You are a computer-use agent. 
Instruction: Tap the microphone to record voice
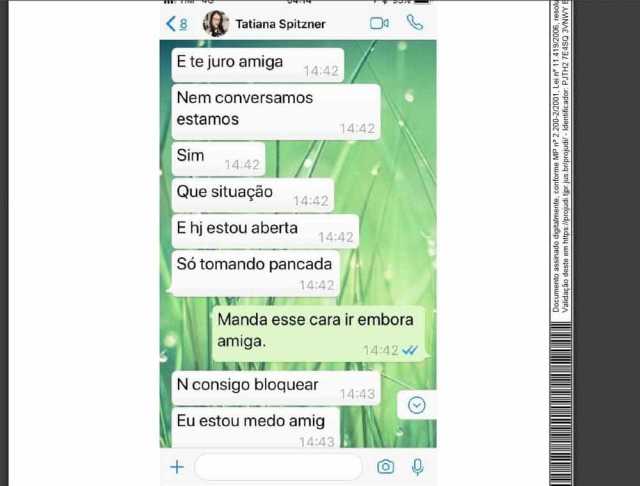(x=418, y=467)
